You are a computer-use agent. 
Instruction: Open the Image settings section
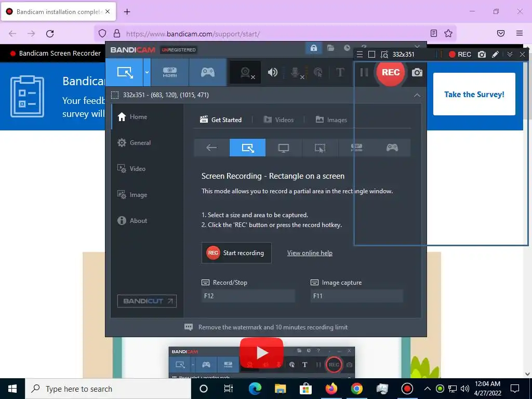point(148,195)
